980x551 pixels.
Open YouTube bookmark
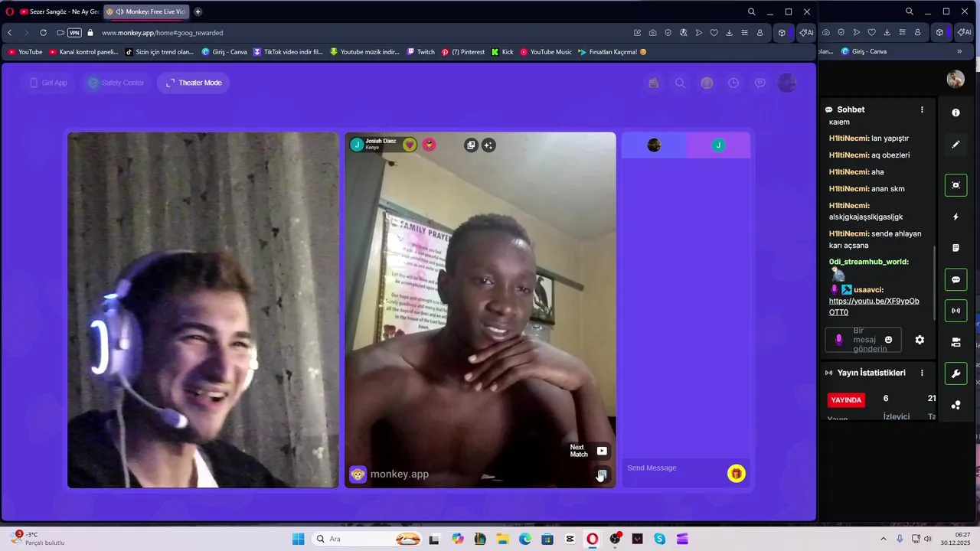point(25,52)
